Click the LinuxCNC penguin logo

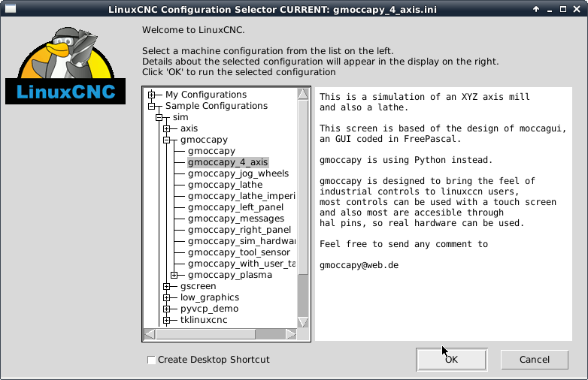(65, 65)
